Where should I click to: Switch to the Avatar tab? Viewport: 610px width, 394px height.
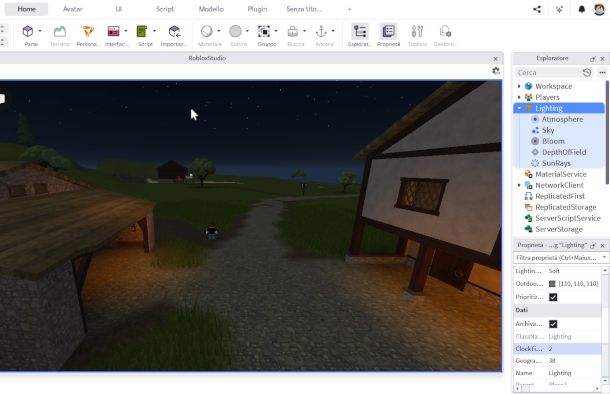73,9
